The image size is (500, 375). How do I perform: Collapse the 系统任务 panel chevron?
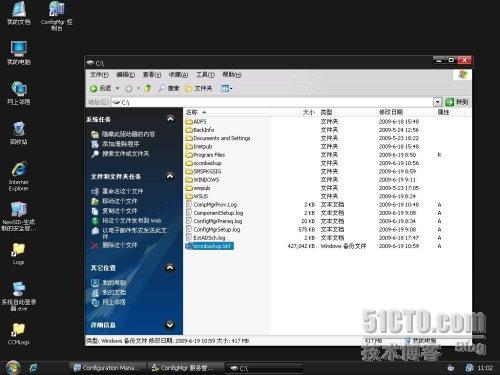click(170, 119)
